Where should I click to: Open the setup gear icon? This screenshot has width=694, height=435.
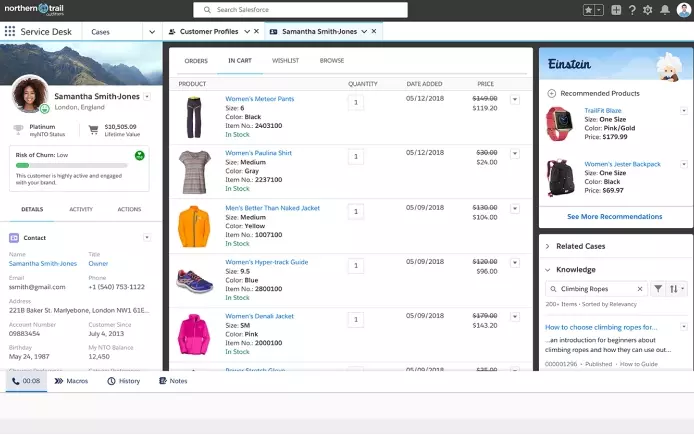tap(648, 10)
